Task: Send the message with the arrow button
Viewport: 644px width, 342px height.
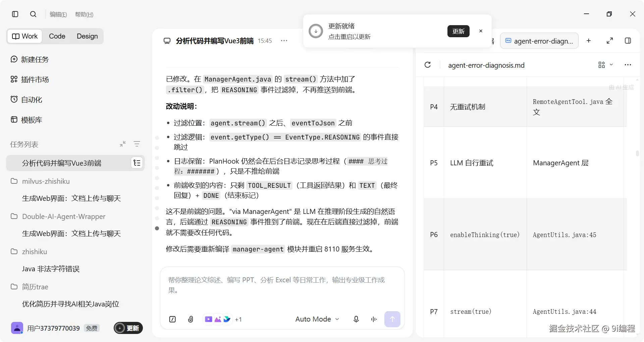Action: point(392,319)
